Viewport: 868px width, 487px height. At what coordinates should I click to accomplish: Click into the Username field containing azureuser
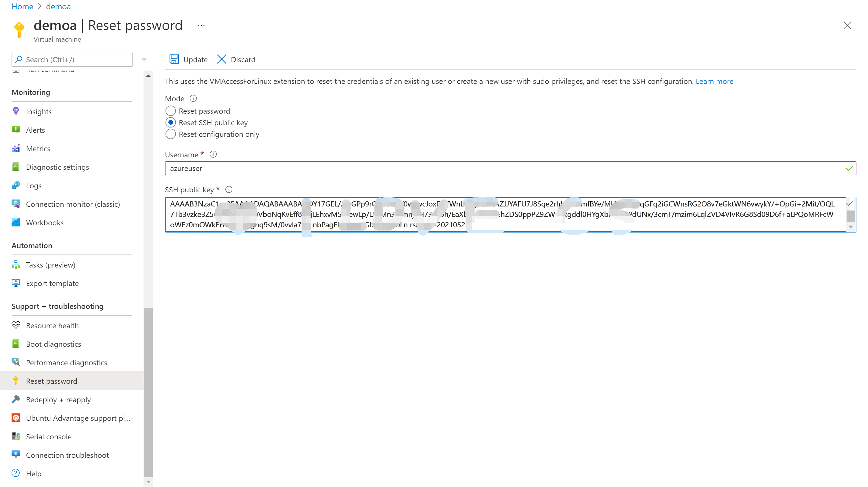(x=510, y=168)
